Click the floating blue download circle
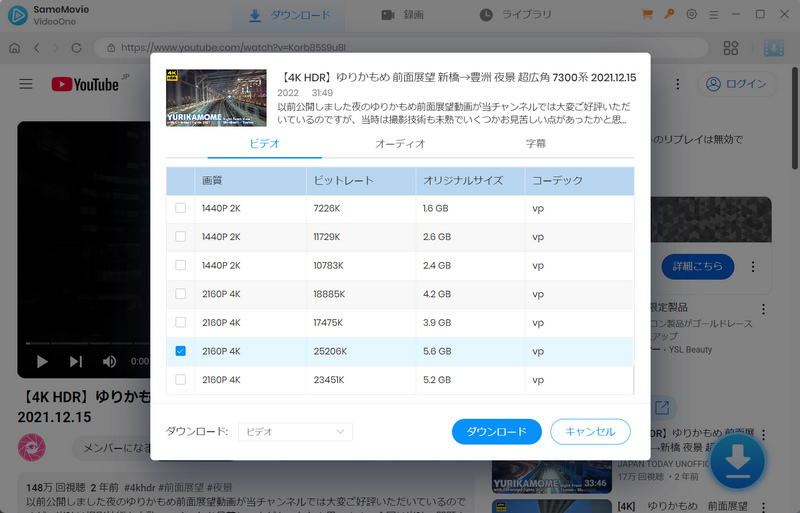This screenshot has width=800, height=513. coord(737,461)
